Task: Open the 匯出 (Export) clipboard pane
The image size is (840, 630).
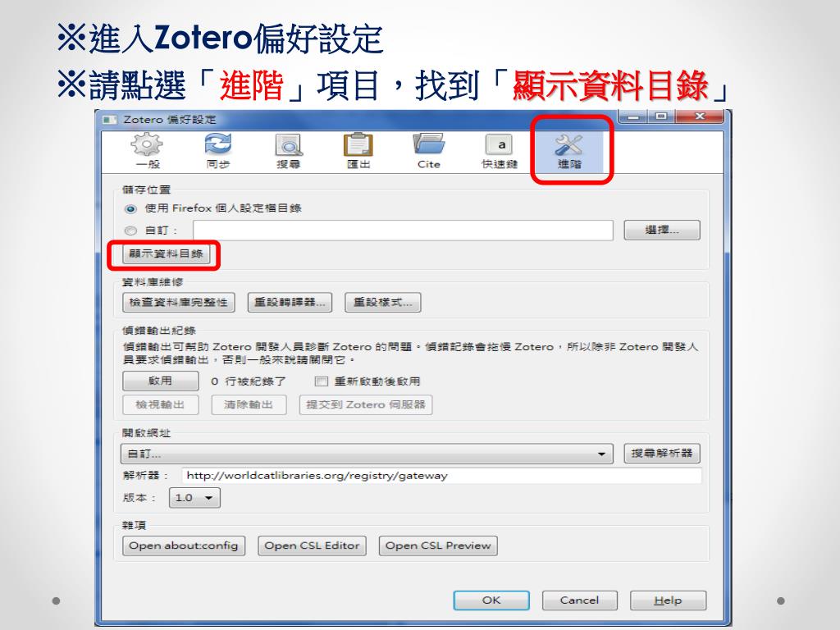Action: [x=358, y=151]
